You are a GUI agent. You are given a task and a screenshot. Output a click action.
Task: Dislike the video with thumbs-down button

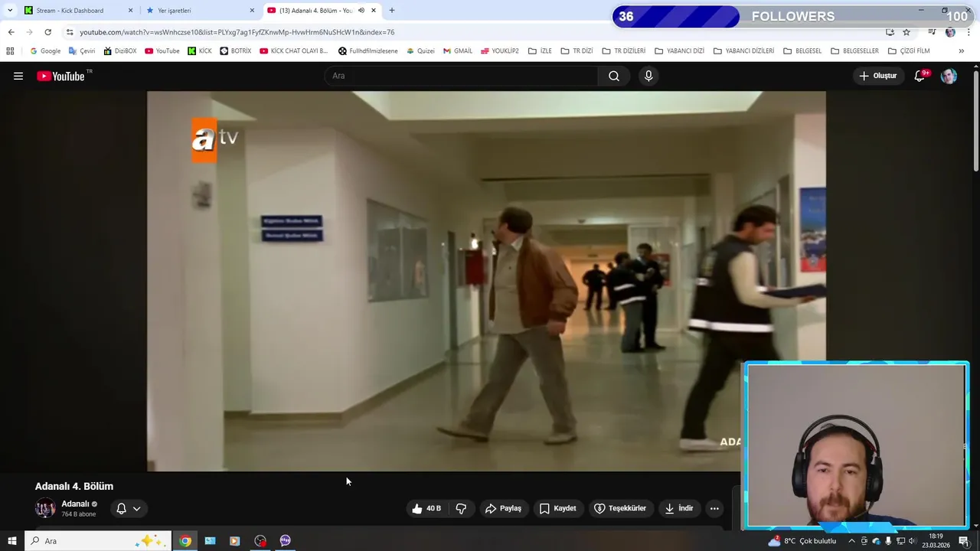tap(461, 508)
